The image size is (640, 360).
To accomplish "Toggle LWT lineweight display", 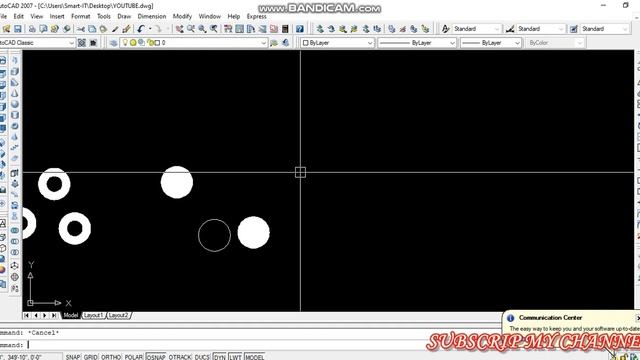I will pyautogui.click(x=235, y=357).
